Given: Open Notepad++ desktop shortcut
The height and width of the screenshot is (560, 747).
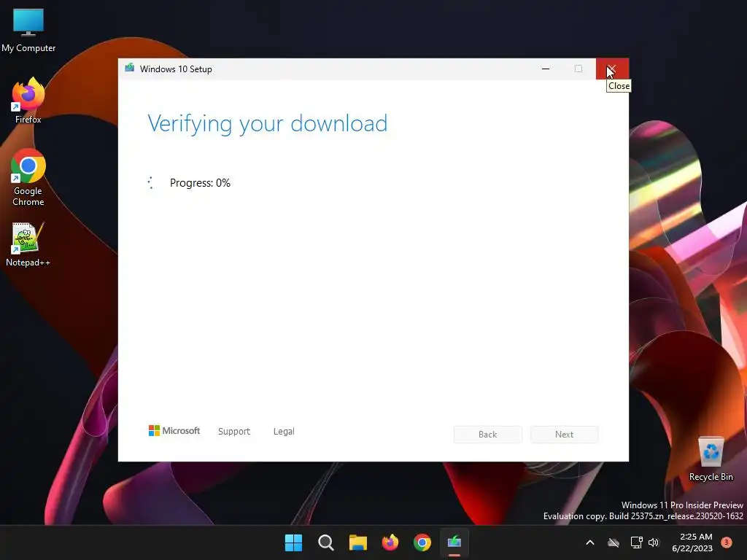Looking at the screenshot, I should [x=28, y=245].
